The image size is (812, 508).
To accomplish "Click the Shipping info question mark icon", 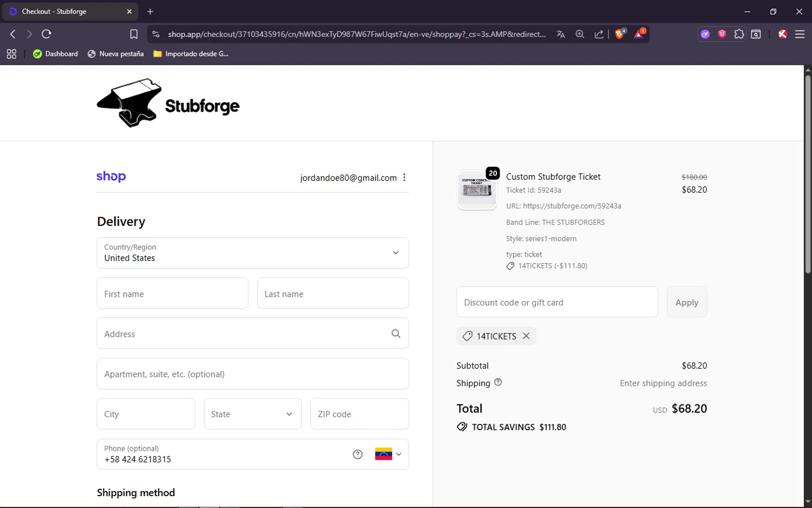I will [498, 382].
